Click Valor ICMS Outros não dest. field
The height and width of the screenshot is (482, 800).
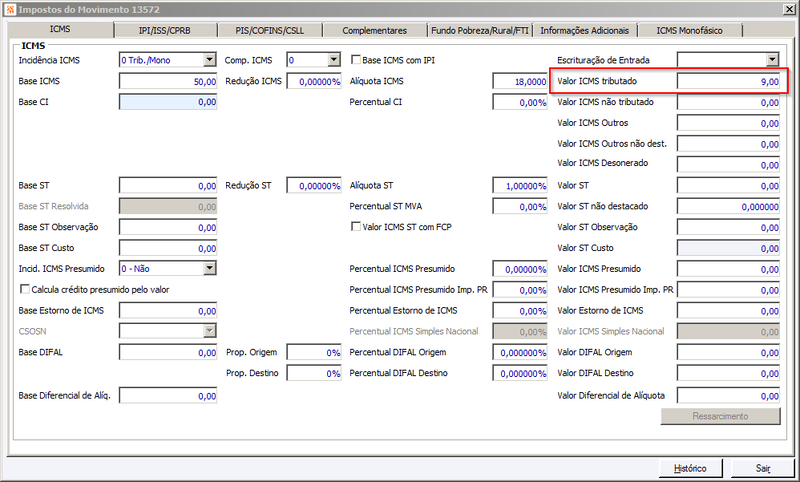729,144
